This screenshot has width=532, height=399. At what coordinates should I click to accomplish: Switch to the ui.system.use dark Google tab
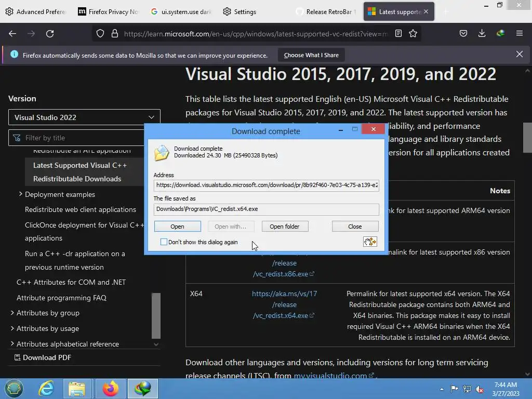pyautogui.click(x=181, y=11)
